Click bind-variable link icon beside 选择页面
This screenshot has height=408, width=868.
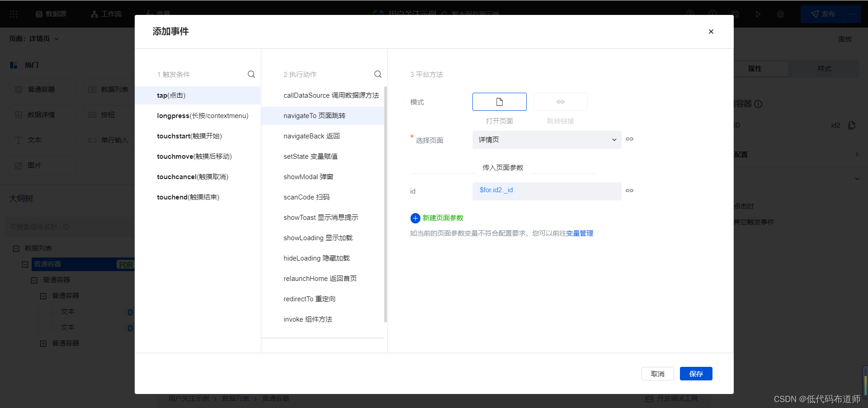629,139
